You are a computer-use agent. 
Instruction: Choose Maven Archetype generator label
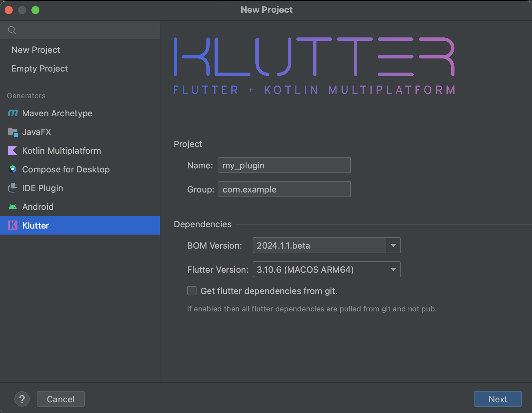[x=57, y=113]
